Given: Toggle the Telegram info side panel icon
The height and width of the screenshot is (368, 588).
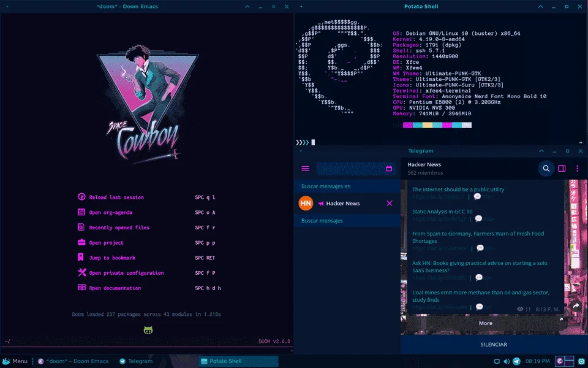Looking at the screenshot, I should pyautogui.click(x=562, y=169).
